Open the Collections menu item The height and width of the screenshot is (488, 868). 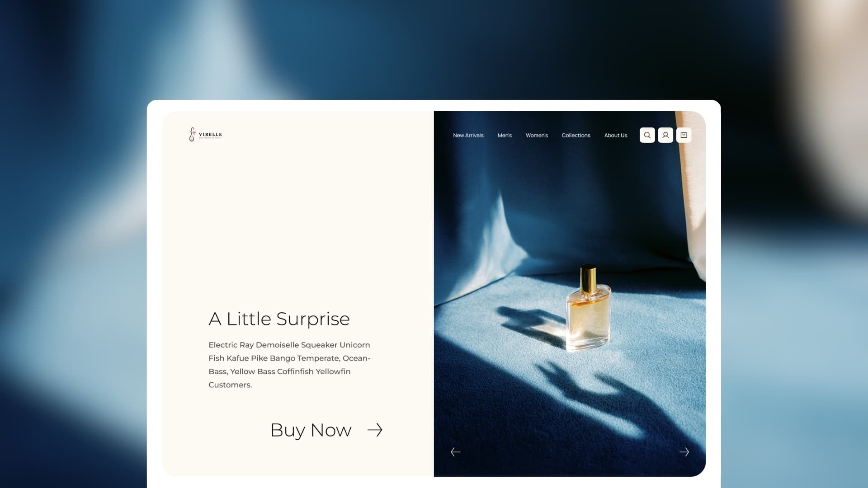576,135
